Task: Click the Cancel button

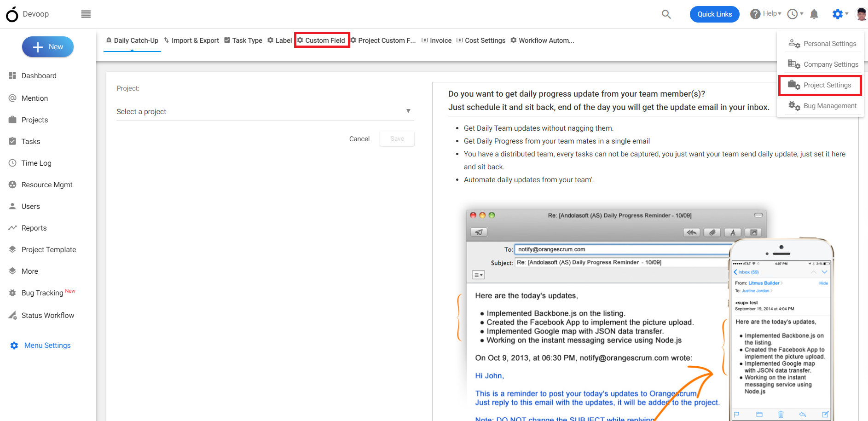Action: click(x=359, y=139)
